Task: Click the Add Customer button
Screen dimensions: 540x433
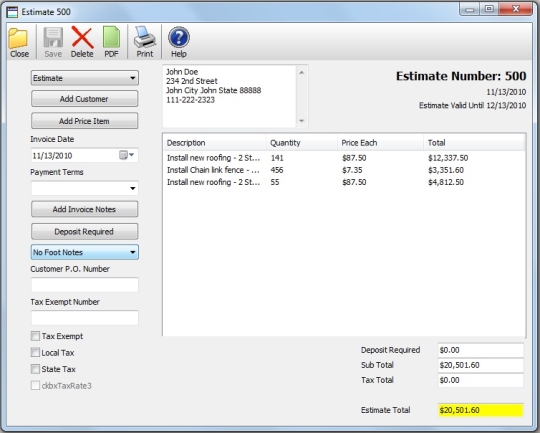Action: pos(85,99)
